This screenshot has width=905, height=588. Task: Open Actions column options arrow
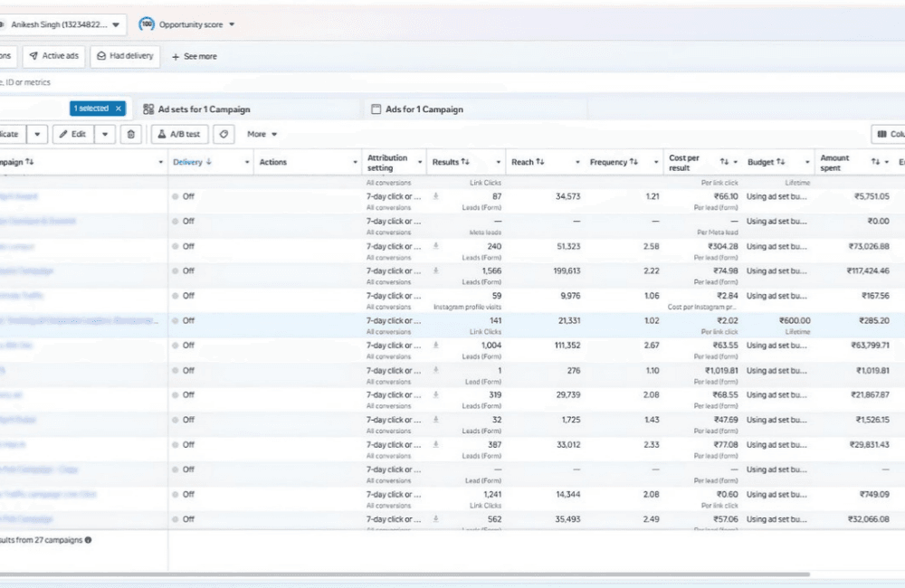(x=355, y=162)
